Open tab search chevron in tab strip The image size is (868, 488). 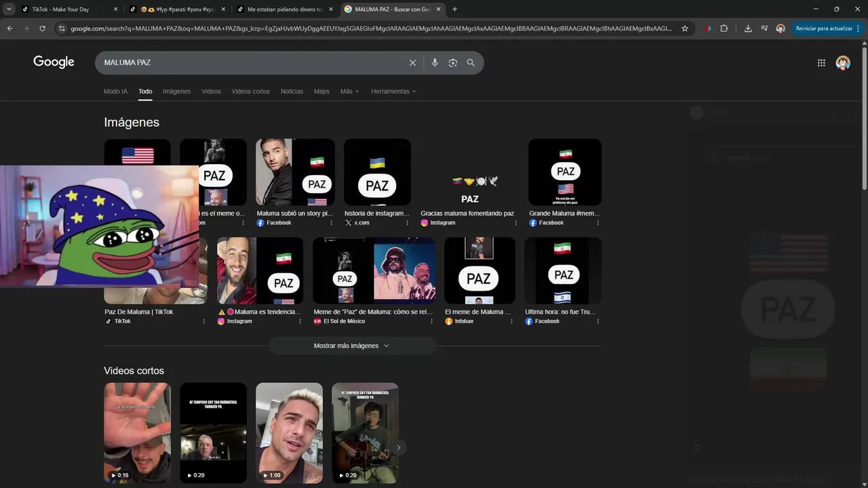click(x=9, y=9)
